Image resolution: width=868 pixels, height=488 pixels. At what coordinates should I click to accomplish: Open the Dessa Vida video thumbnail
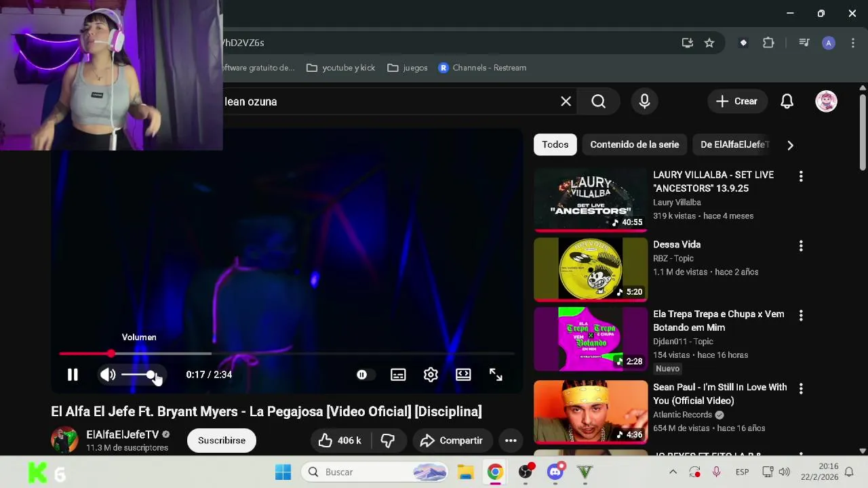click(x=591, y=270)
